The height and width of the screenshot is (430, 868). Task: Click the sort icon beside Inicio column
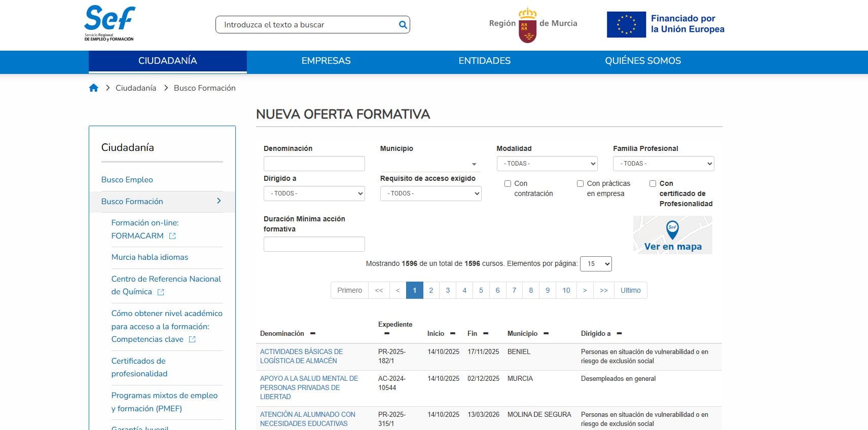[453, 333]
